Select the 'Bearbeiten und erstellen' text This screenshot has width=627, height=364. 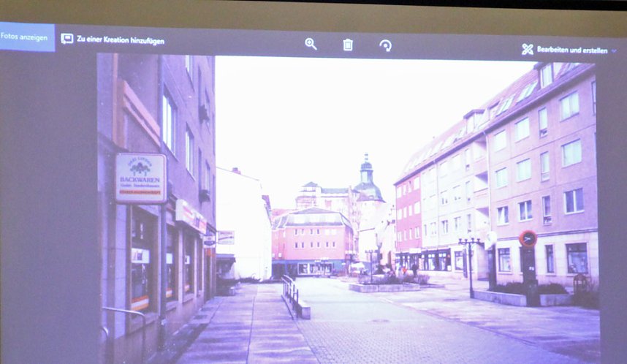pyautogui.click(x=572, y=50)
